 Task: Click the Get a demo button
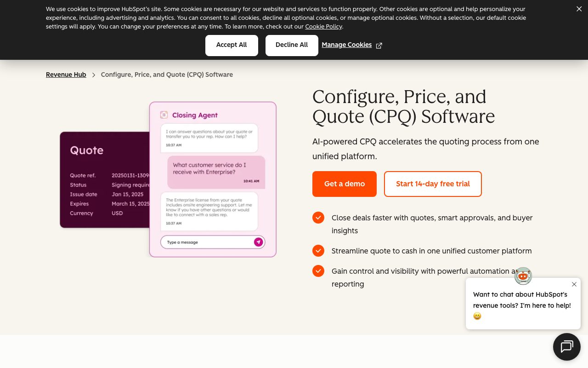point(345,184)
